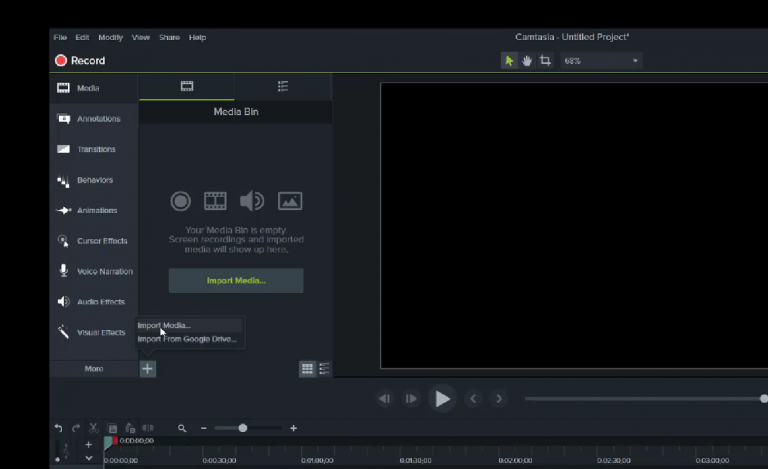Switch media bin to details list view

pyautogui.click(x=324, y=369)
